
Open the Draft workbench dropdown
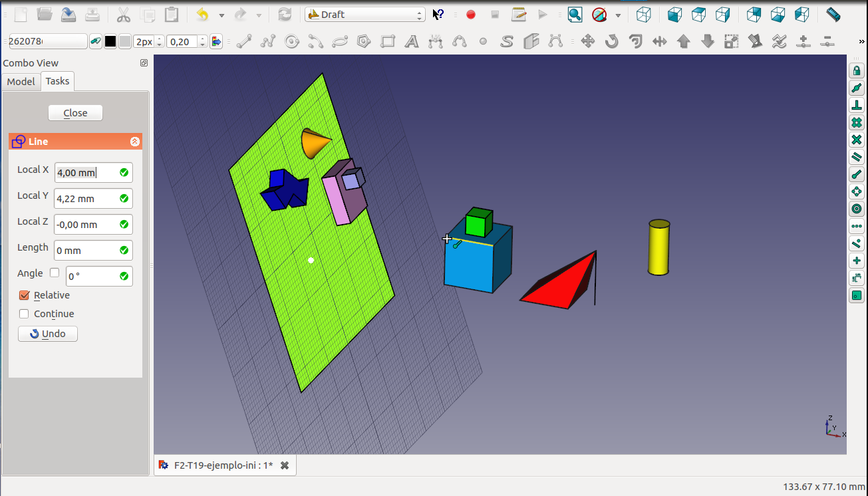(x=364, y=15)
